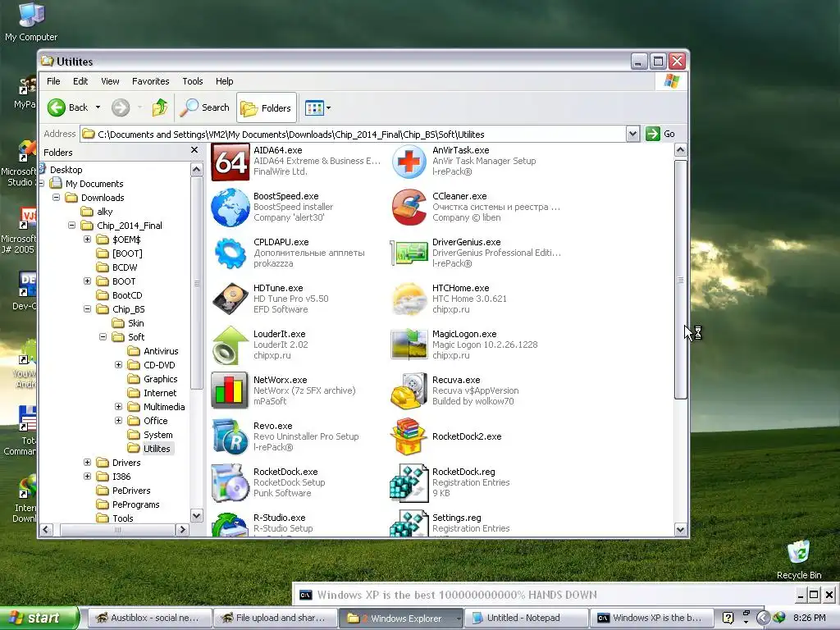Click the Search toolbar button
The image size is (840, 630).
pos(204,107)
